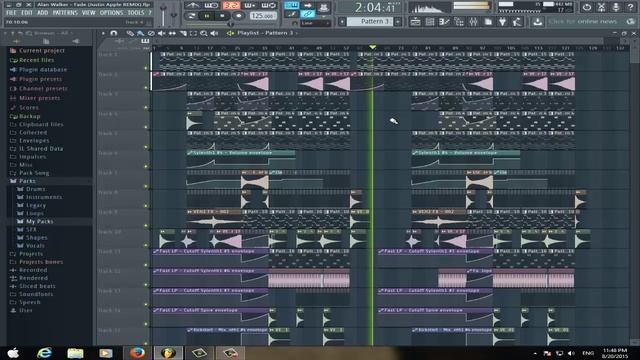Open the EDIT menu

point(27,13)
